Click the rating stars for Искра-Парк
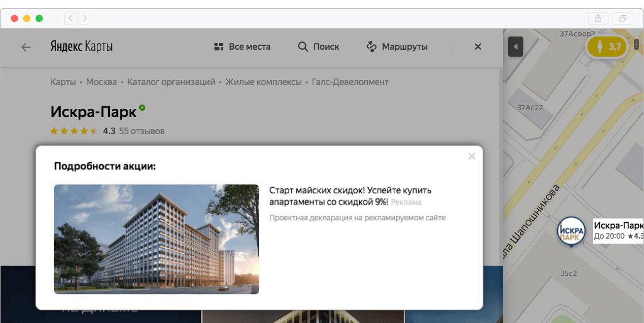 [74, 131]
